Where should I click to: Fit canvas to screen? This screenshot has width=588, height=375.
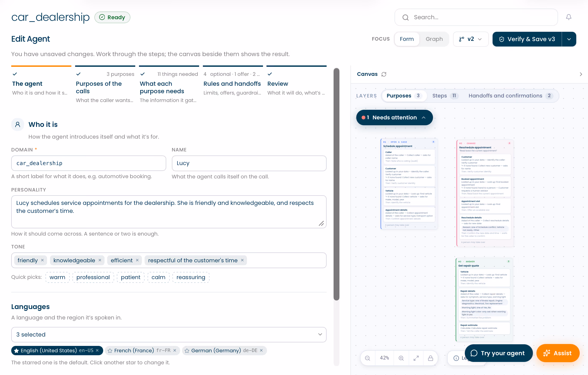click(x=416, y=358)
